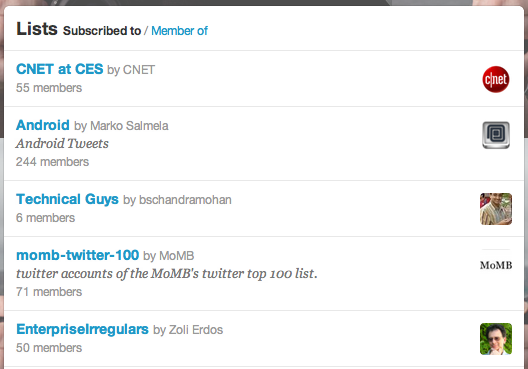The height and width of the screenshot is (369, 528).
Task: Click the MoMB logo avatar
Action: click(x=496, y=265)
